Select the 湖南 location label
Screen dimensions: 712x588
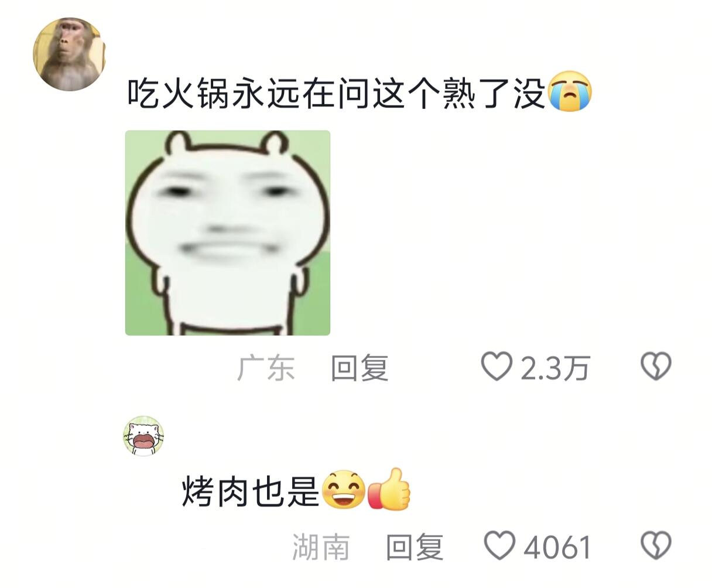321,547
